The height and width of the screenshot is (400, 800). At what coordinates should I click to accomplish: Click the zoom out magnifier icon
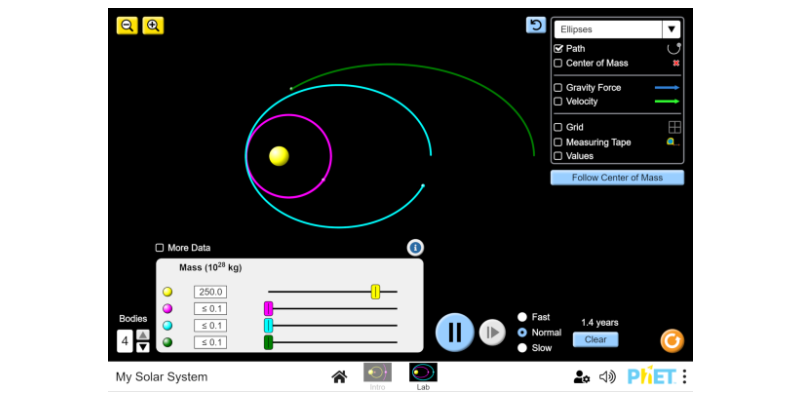point(127,26)
